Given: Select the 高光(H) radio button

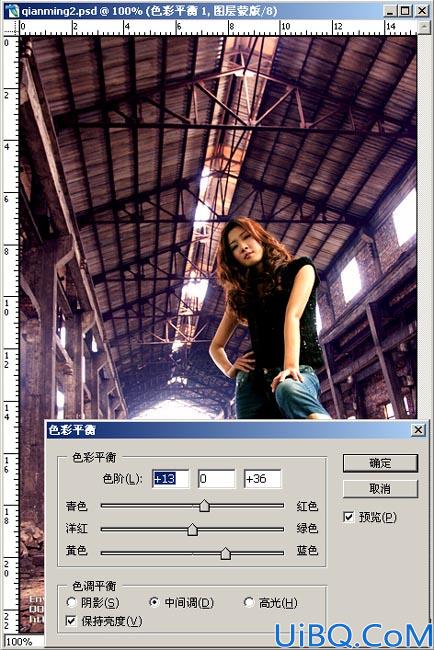Looking at the screenshot, I should 249,602.
